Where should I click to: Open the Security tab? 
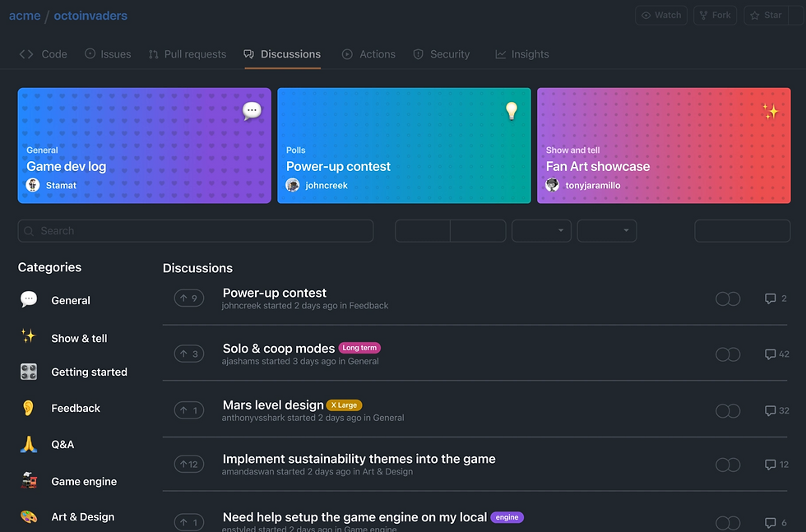[x=442, y=54]
